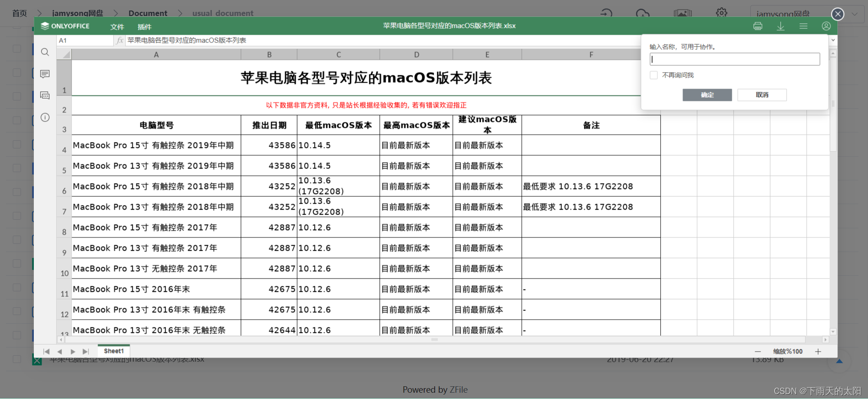The height and width of the screenshot is (400, 868).
Task: Download the file with download icon
Action: point(781,26)
